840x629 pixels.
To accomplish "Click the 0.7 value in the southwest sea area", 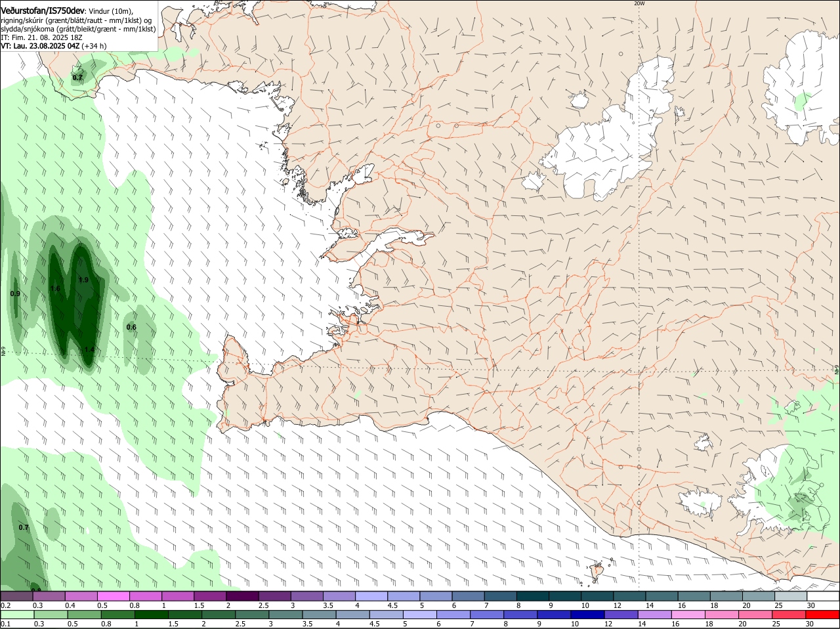I will [x=24, y=528].
